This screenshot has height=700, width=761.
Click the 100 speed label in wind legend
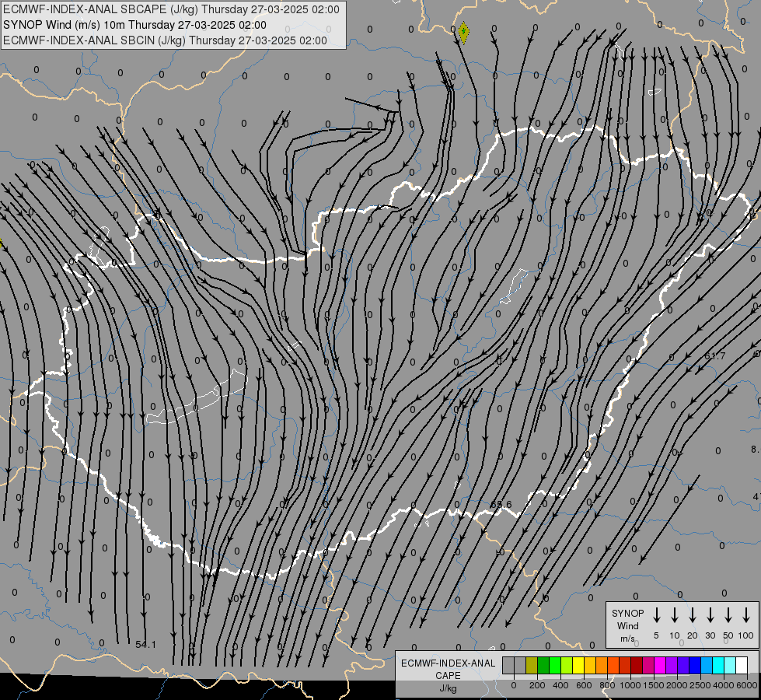(x=746, y=635)
